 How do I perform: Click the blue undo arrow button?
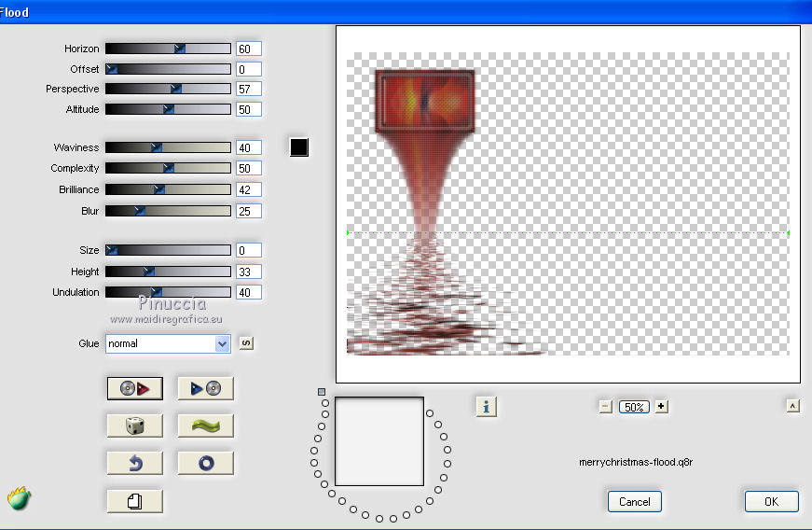(x=135, y=463)
